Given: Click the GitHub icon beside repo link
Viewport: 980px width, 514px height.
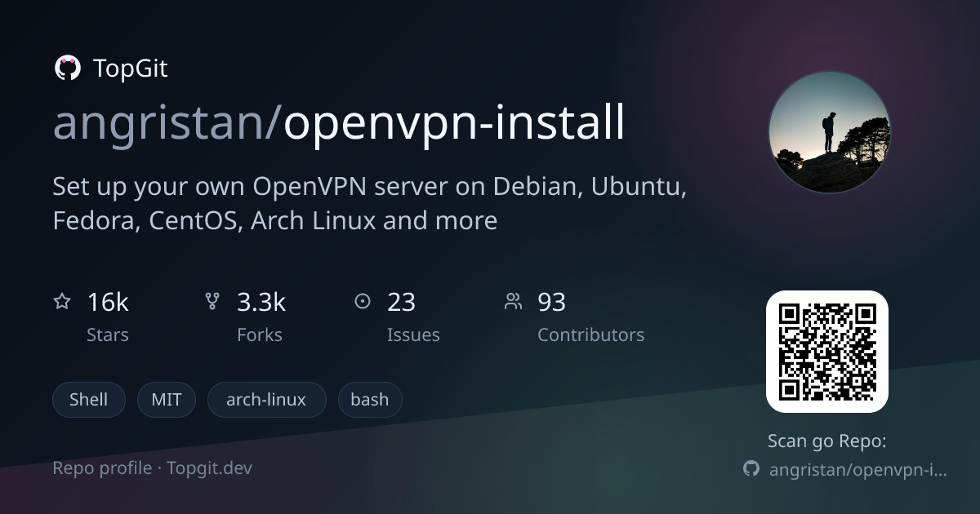Looking at the screenshot, I should [751, 469].
